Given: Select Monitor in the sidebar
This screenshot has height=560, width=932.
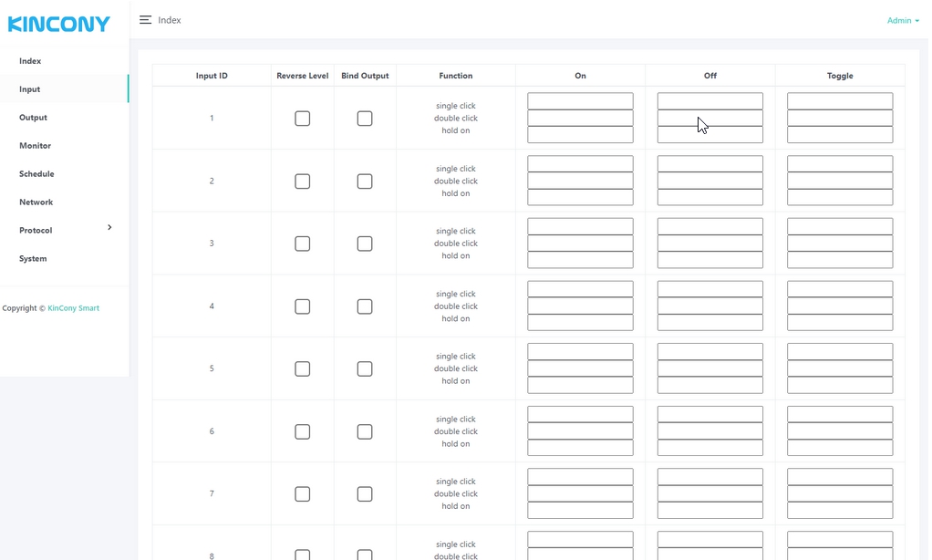Looking at the screenshot, I should (x=35, y=146).
